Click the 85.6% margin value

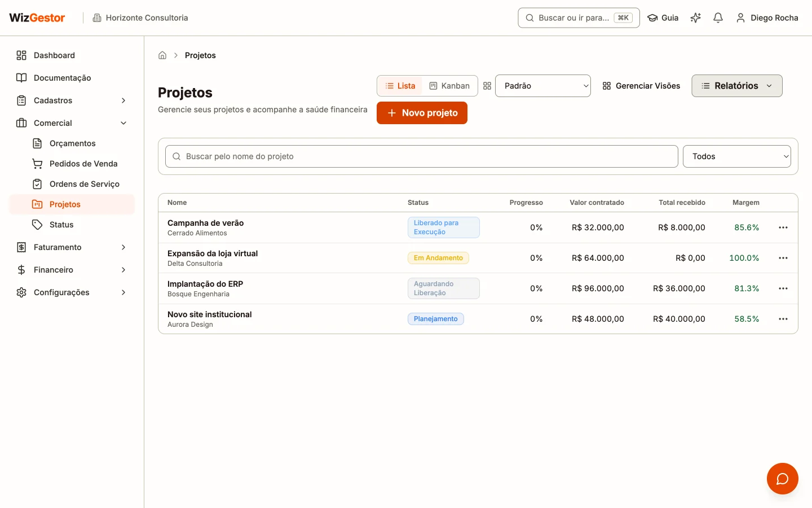tap(747, 227)
